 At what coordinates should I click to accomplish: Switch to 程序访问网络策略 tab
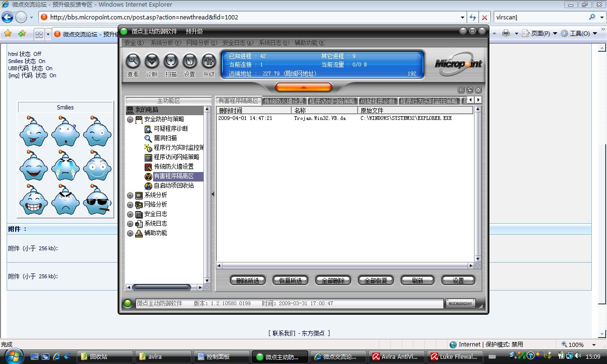click(x=332, y=101)
